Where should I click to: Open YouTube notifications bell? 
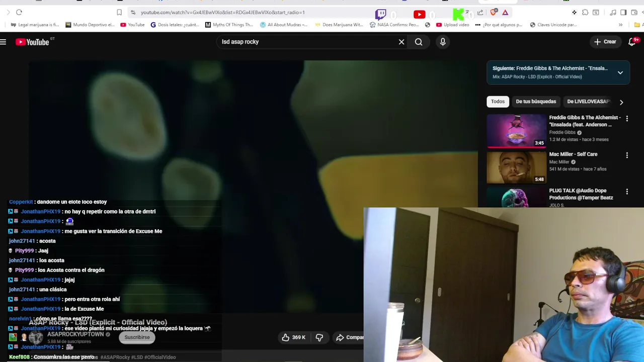(x=632, y=42)
